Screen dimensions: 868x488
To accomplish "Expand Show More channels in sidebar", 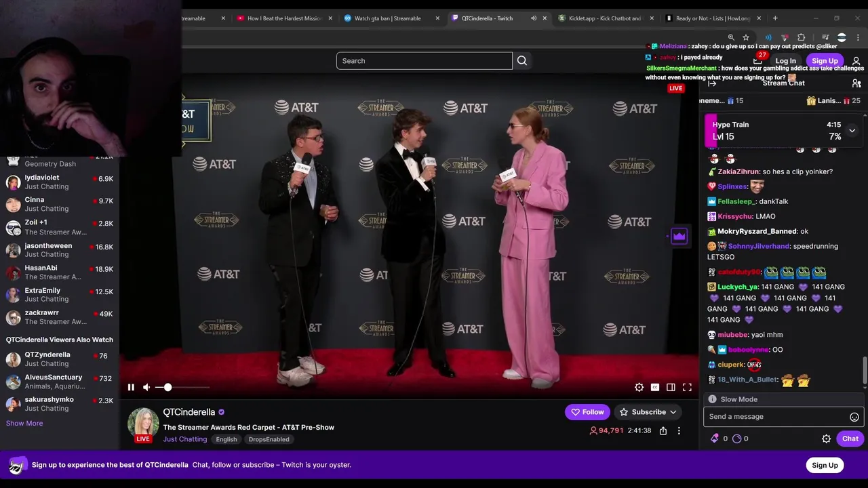I will click(24, 424).
